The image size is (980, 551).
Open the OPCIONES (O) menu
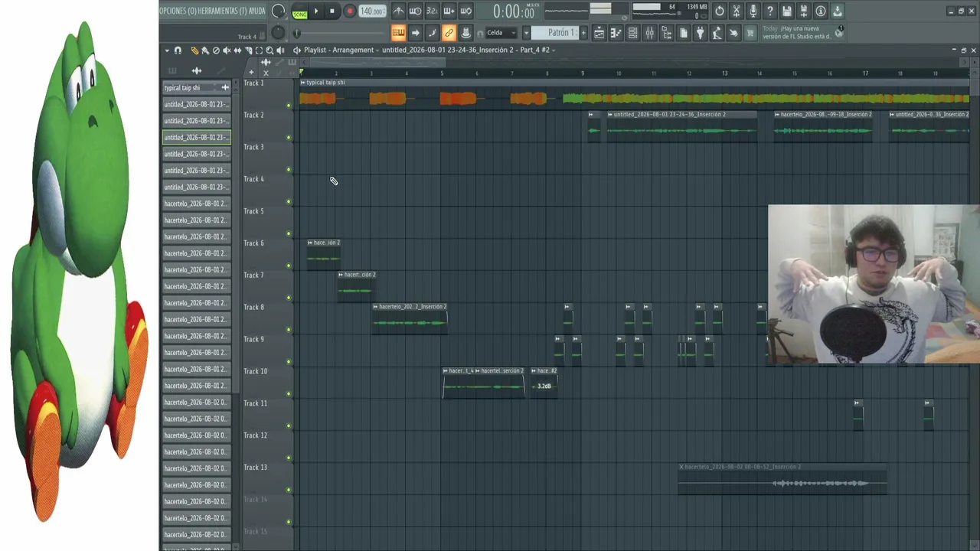coord(178,11)
